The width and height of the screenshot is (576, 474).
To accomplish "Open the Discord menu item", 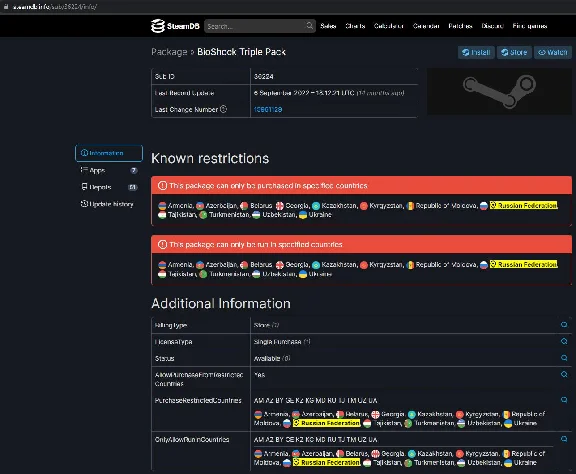I will [x=492, y=26].
